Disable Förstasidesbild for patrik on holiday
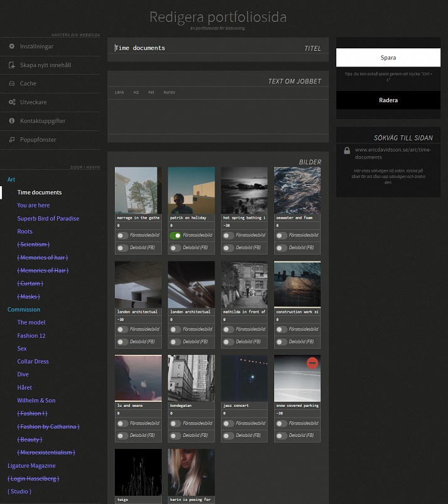This screenshot has height=504, width=448. click(176, 235)
